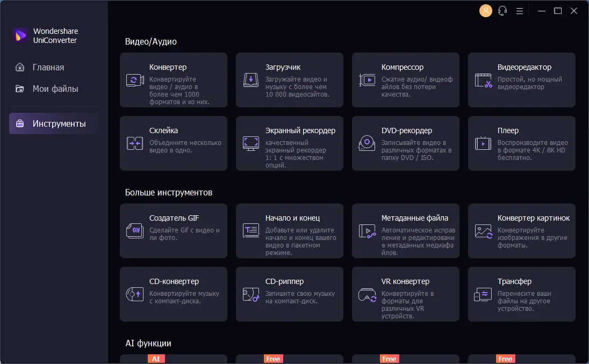
Task: Open the Компрессор compressor icon
Action: tap(367, 81)
